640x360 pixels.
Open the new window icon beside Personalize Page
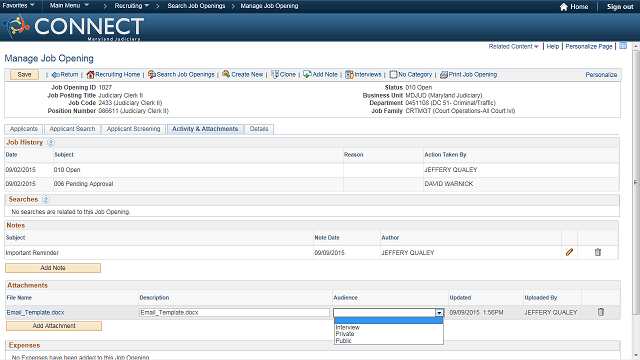click(623, 46)
